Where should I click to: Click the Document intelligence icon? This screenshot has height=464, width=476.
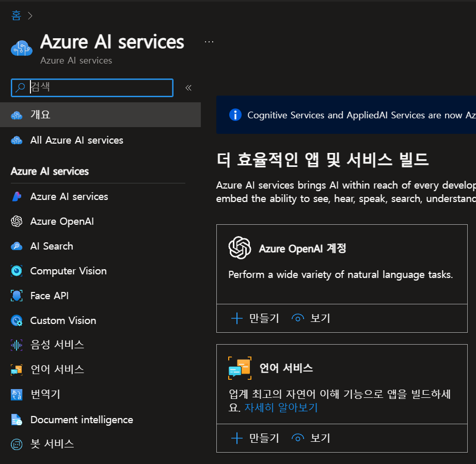click(x=17, y=420)
